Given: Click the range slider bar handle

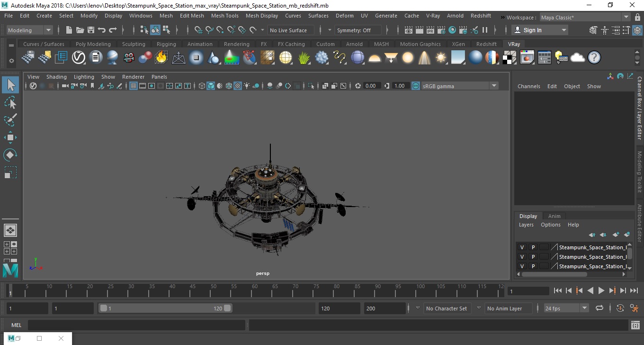Looking at the screenshot, I should click(165, 308).
